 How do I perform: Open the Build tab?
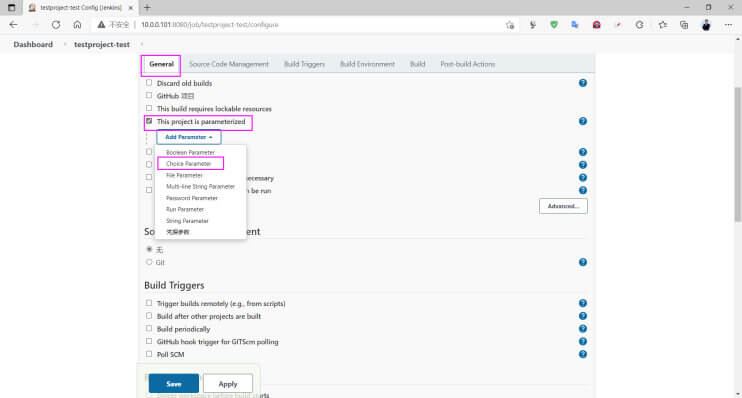417,64
